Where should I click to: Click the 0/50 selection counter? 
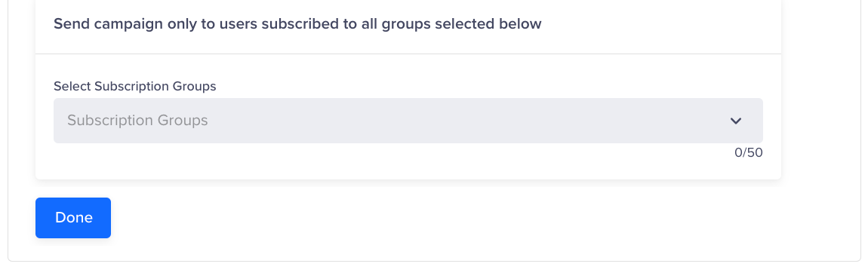pos(749,153)
